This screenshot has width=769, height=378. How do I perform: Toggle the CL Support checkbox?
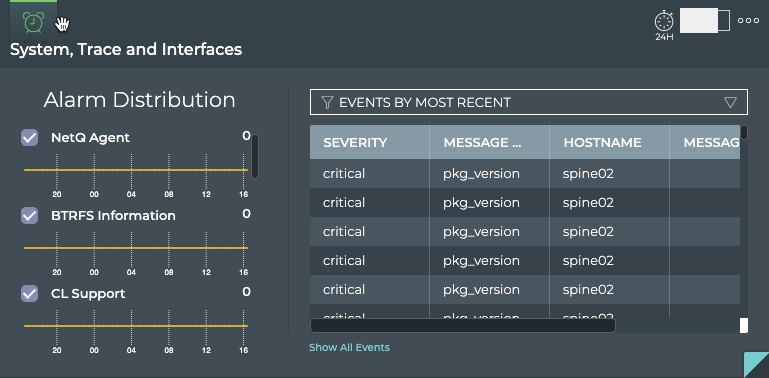29,293
